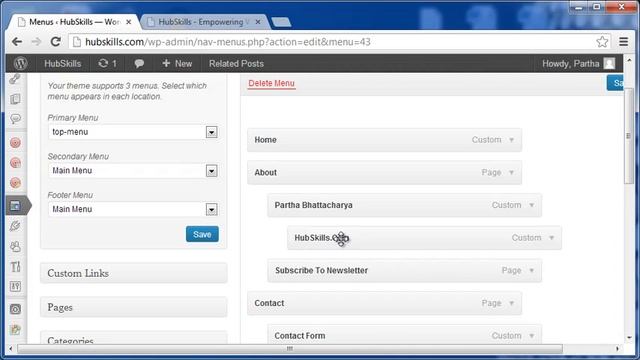Viewport: 640px width, 360px height.
Task: Expand the Home menu item arrow
Action: pos(511,140)
